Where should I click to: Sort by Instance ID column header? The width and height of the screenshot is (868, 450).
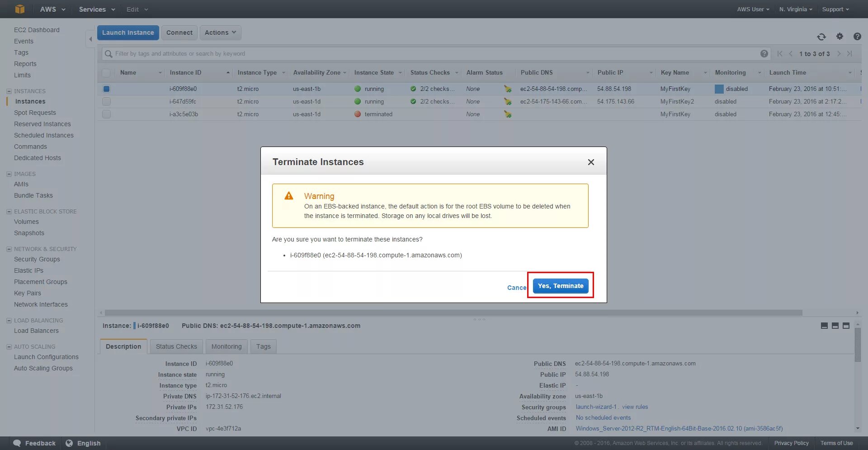coord(185,72)
